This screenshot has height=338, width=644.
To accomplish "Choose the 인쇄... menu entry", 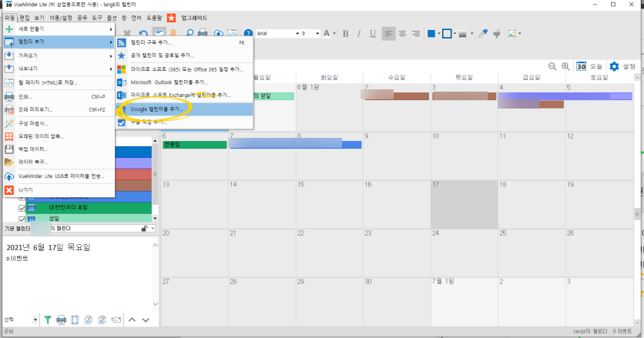I will coord(59,97).
